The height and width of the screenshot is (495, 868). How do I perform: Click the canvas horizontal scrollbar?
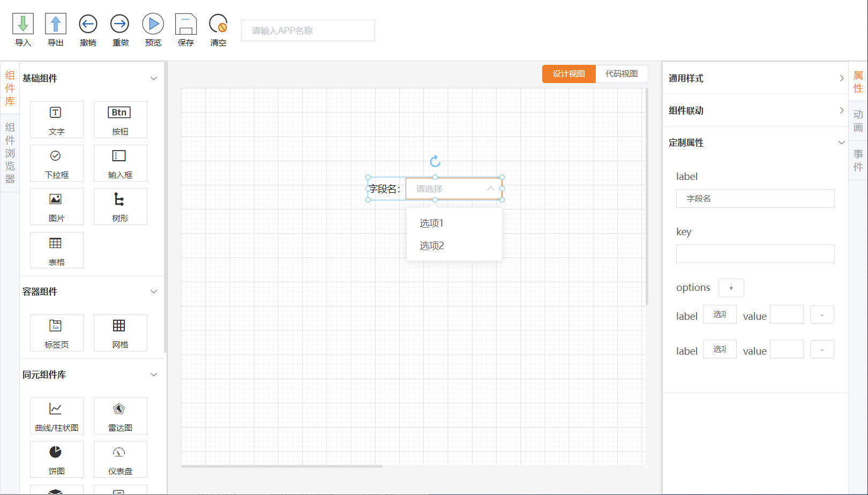click(282, 466)
